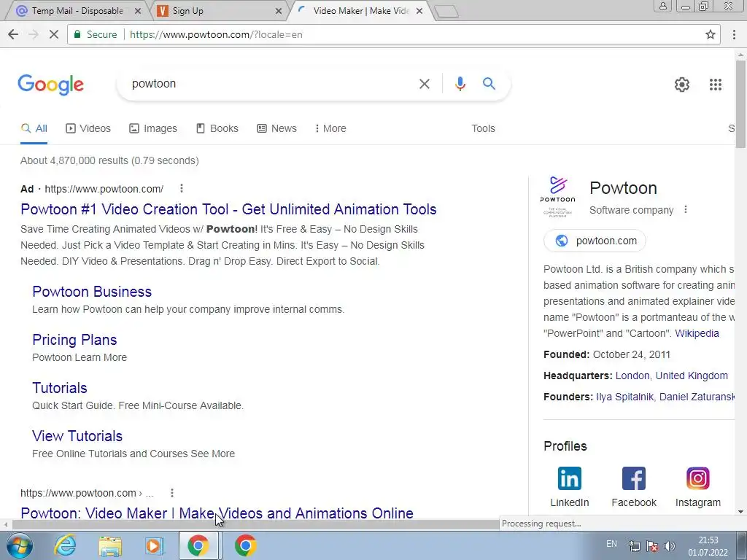This screenshot has height=560, width=747.
Task: Close the Sign Up tab
Action: [x=279, y=11]
